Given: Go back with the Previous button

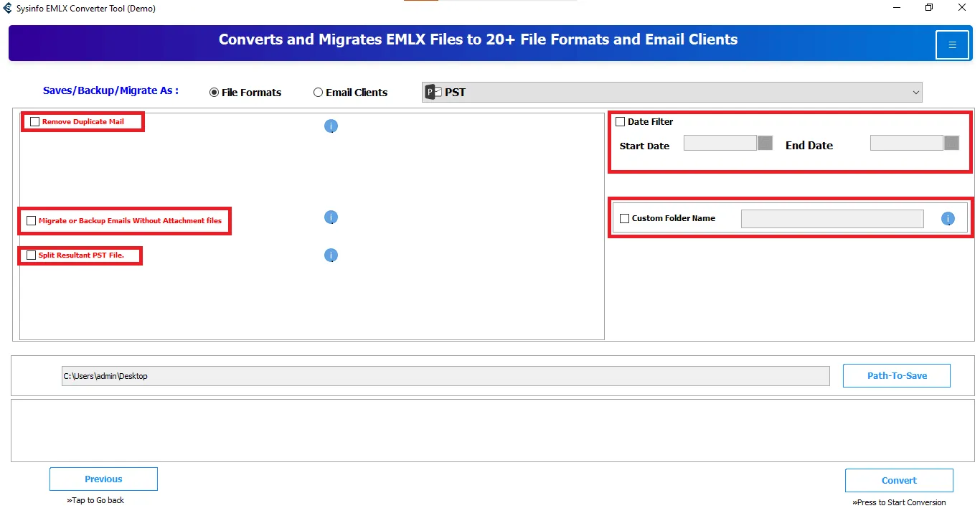Looking at the screenshot, I should (x=103, y=479).
